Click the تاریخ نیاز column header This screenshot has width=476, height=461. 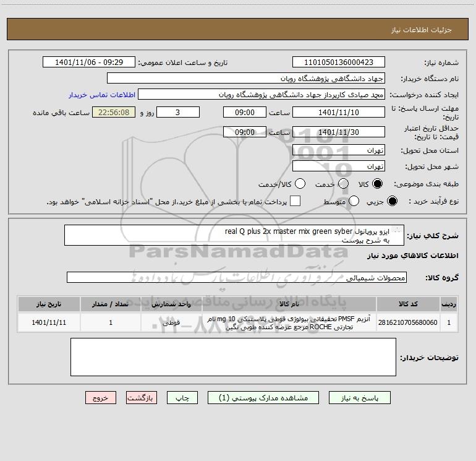(49, 304)
